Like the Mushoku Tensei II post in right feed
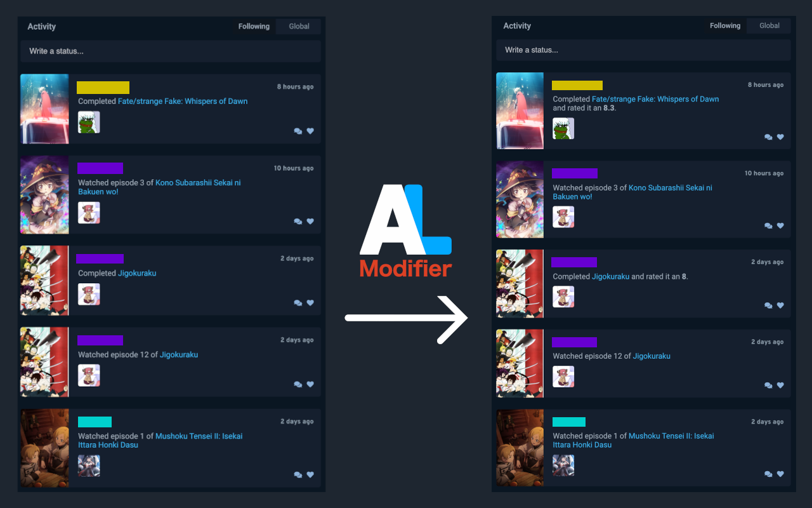This screenshot has height=508, width=812. tap(780, 474)
